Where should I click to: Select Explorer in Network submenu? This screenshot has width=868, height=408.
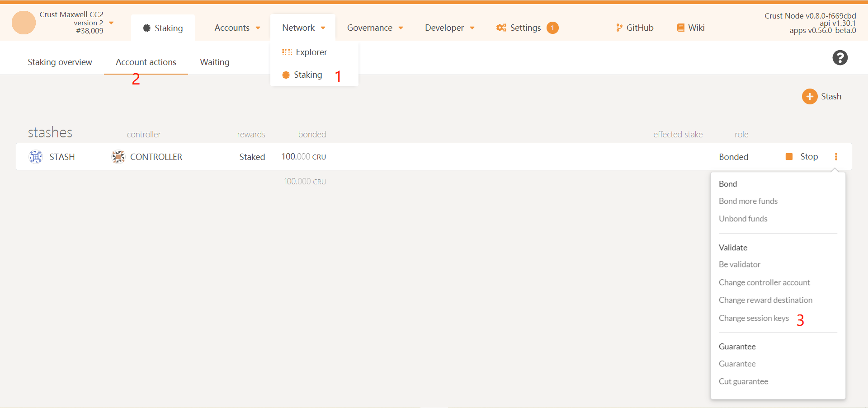click(311, 52)
